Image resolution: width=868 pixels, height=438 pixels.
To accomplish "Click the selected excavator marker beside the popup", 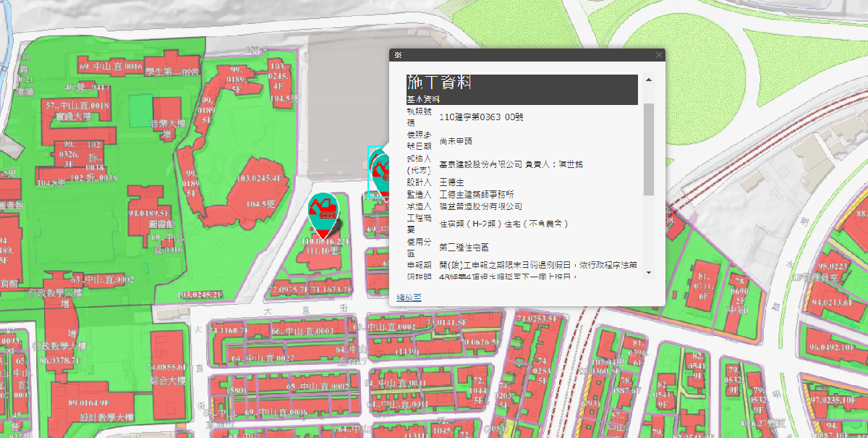I will click(379, 174).
